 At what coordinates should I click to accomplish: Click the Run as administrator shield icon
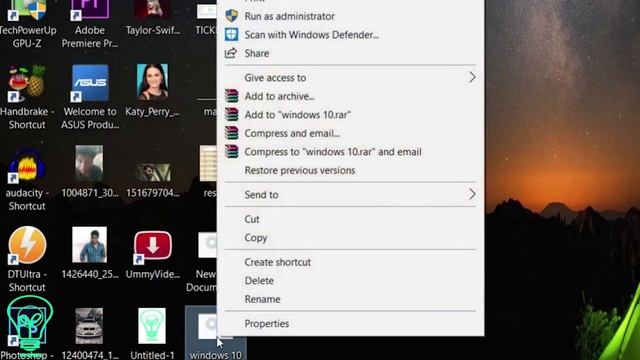point(231,16)
